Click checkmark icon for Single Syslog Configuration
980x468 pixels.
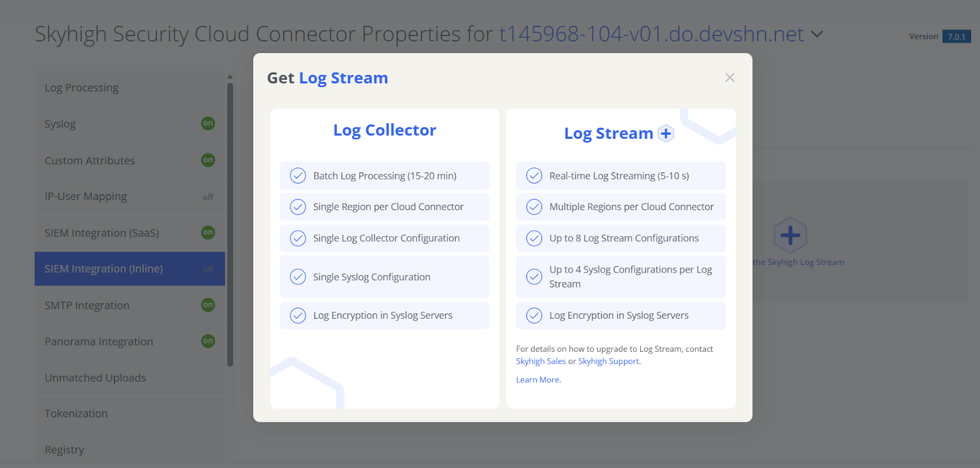[x=298, y=277]
